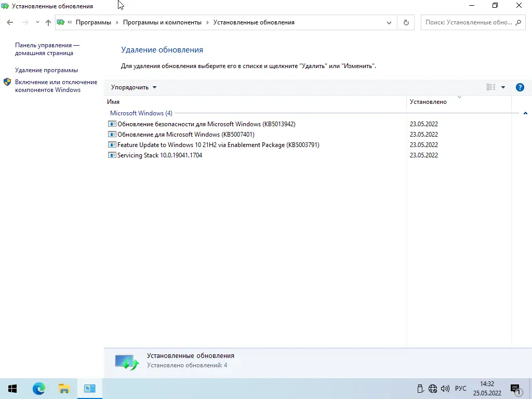
Task: Refresh the installed updates list
Action: click(x=406, y=23)
